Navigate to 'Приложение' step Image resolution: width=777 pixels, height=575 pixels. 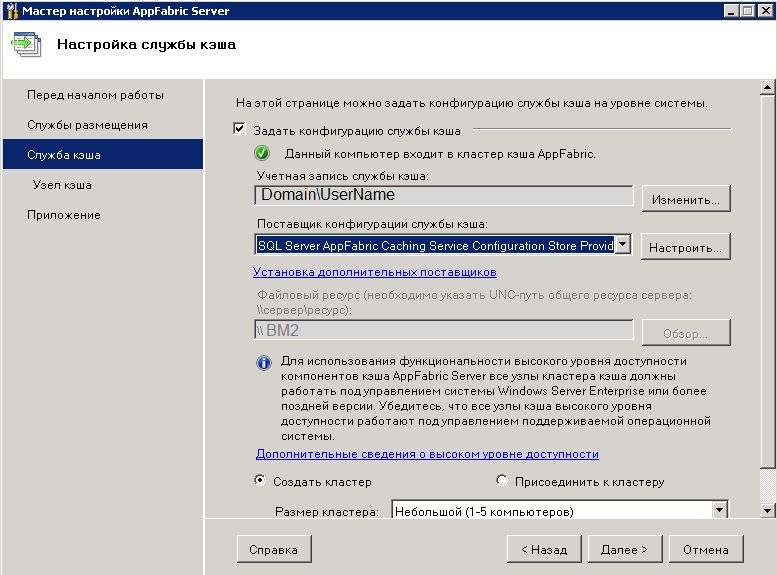tap(63, 215)
